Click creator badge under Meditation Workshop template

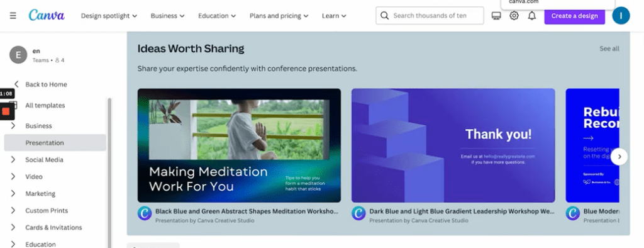click(x=145, y=213)
